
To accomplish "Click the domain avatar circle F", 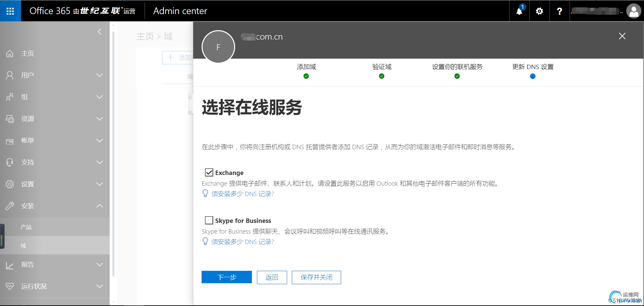I will [218, 47].
